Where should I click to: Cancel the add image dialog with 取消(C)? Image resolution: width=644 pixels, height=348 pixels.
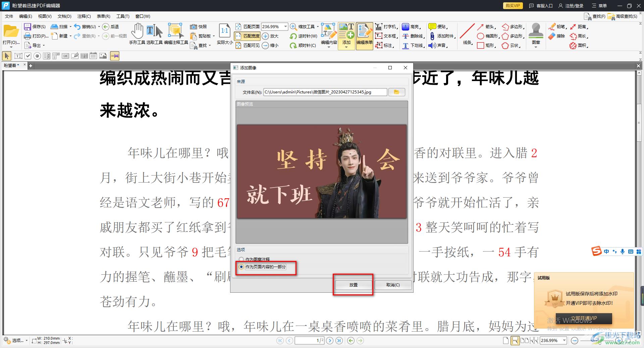tap(393, 285)
